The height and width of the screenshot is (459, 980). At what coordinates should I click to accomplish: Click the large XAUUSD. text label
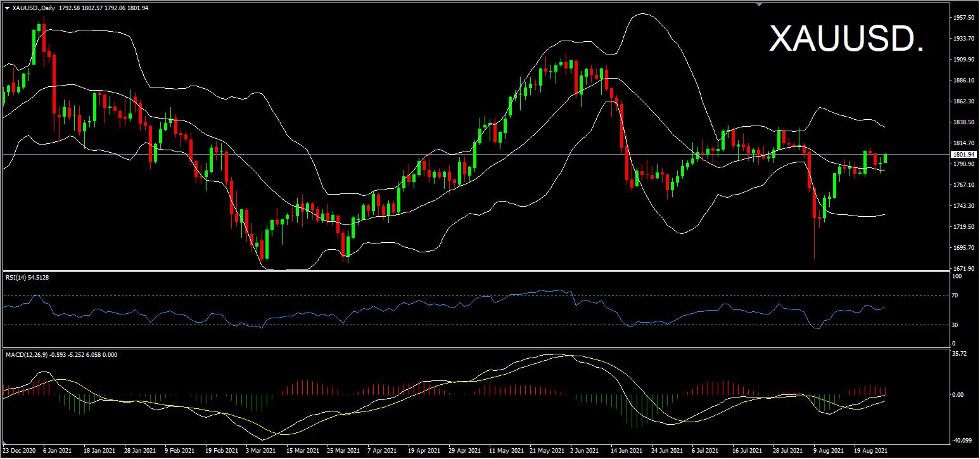click(846, 40)
